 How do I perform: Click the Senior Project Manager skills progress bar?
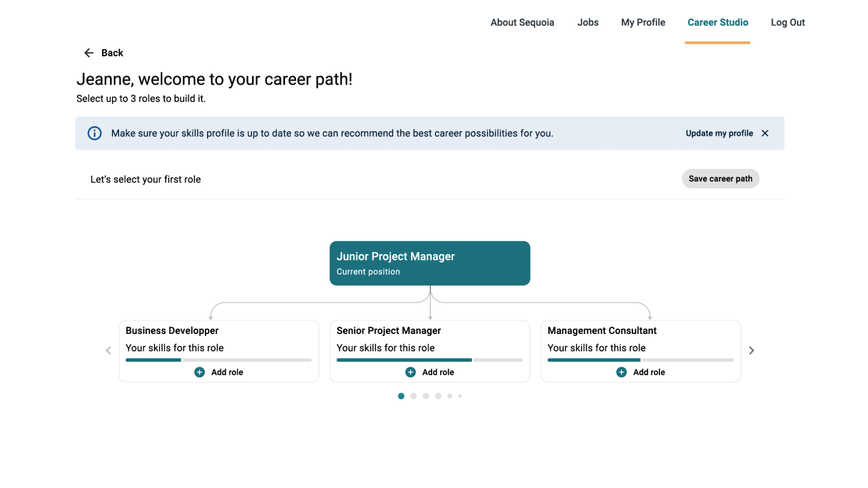429,360
